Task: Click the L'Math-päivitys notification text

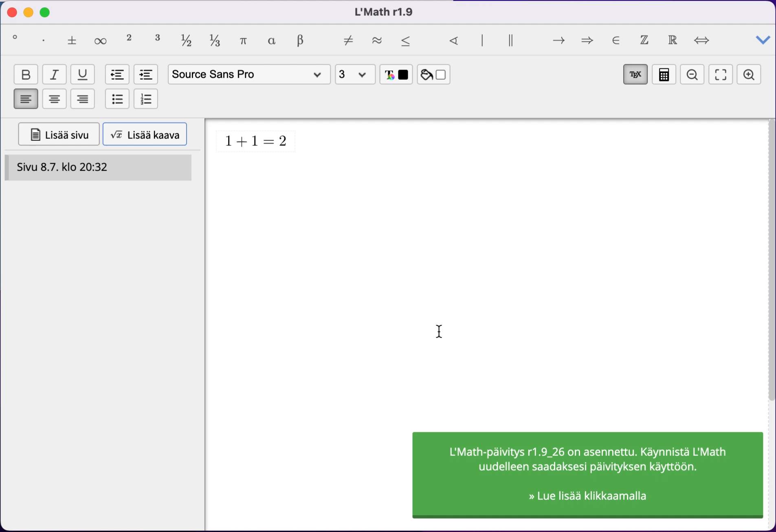Action: [587, 459]
